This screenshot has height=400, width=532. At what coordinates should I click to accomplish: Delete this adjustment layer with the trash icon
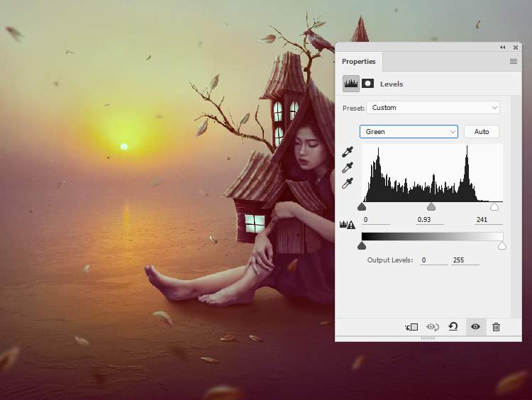click(x=496, y=327)
